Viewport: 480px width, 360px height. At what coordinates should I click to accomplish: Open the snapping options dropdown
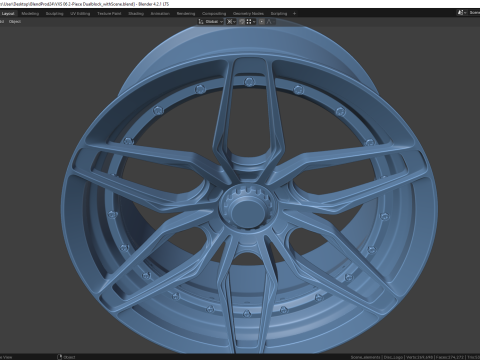(251, 22)
